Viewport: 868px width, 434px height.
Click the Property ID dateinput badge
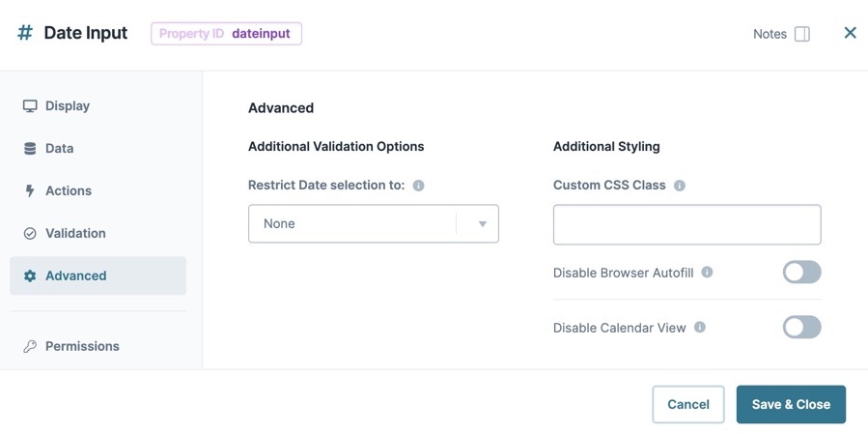(226, 33)
